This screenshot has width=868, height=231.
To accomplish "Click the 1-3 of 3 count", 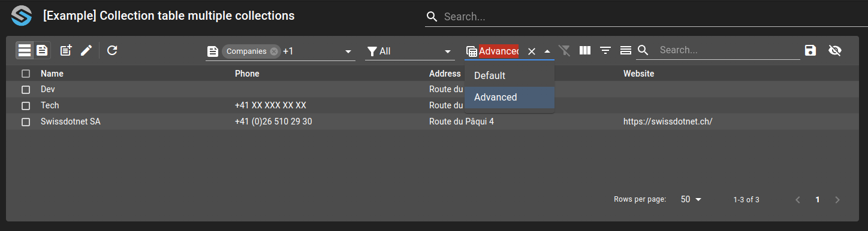I will tap(746, 200).
